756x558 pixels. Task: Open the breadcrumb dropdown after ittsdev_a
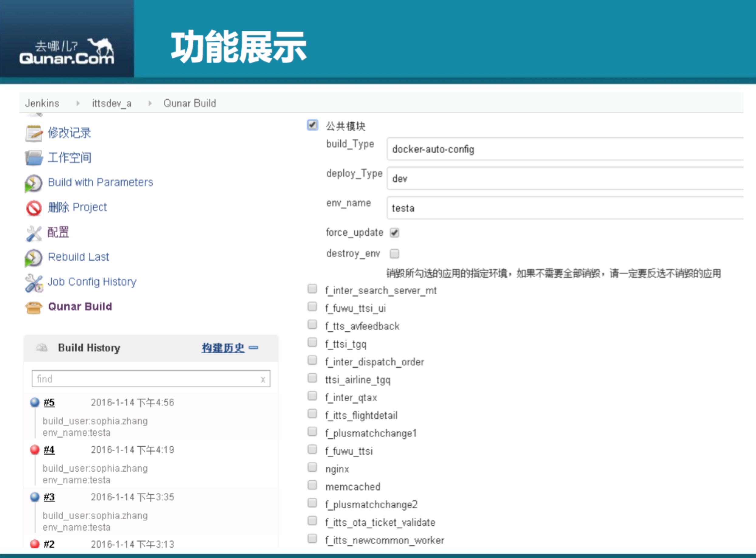tap(149, 103)
